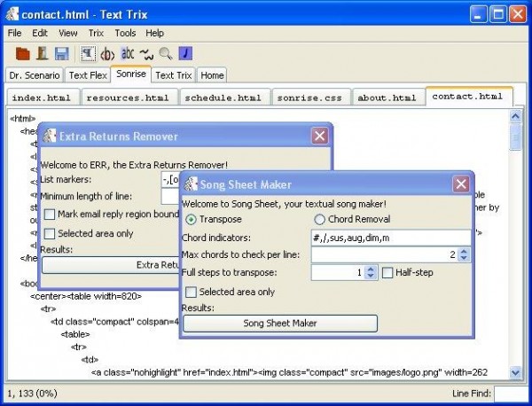Check Selected area only in Song Sheet Maker

pos(191,292)
